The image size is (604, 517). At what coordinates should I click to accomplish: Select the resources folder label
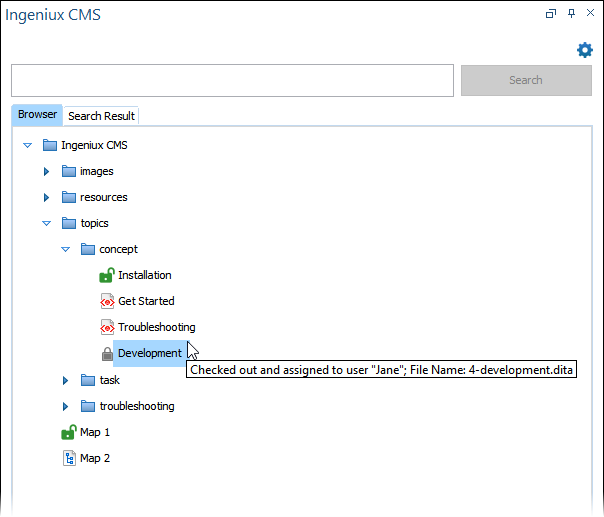tap(104, 197)
